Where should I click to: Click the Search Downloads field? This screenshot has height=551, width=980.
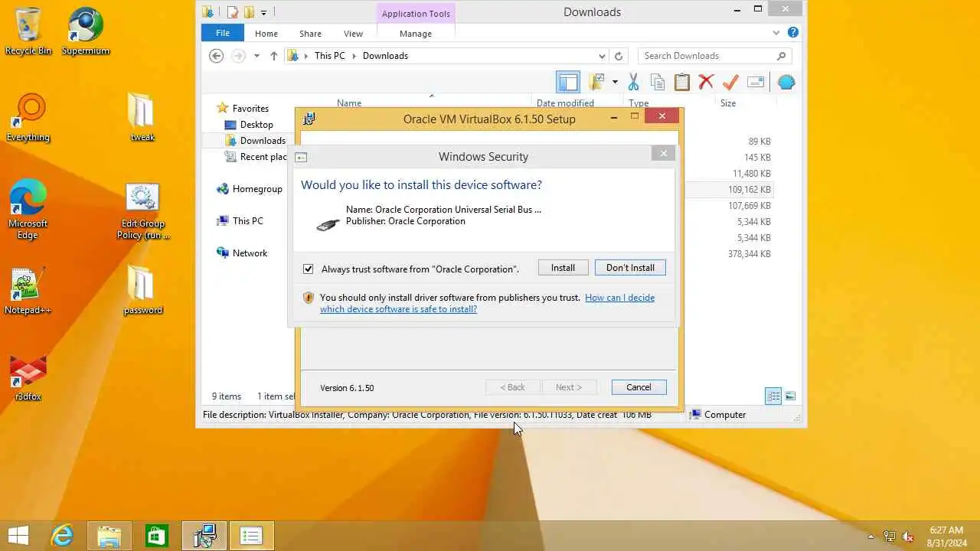(714, 56)
